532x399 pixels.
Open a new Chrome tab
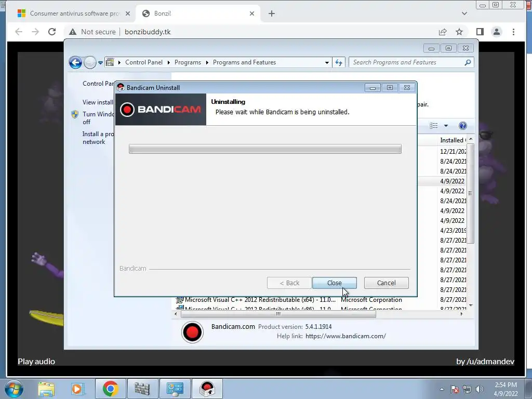(271, 14)
